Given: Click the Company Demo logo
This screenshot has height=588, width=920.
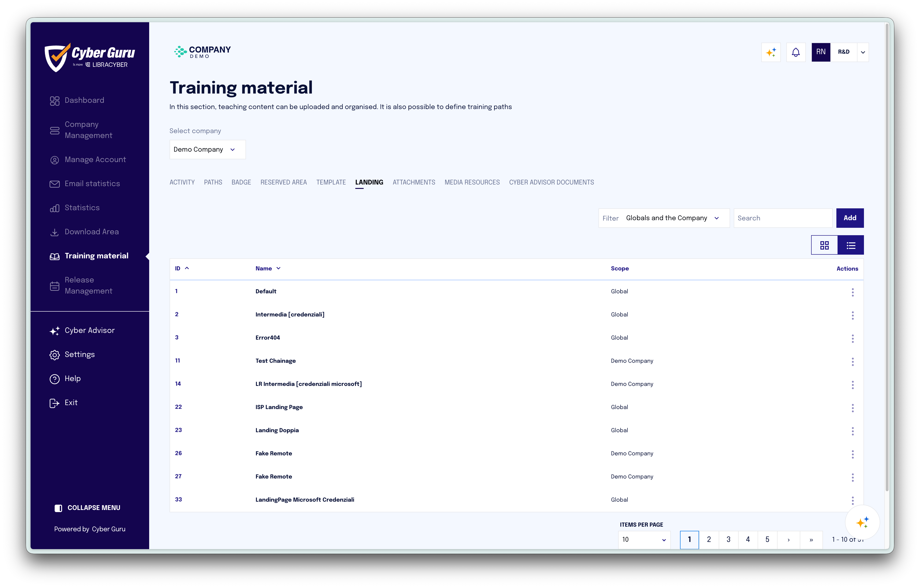Looking at the screenshot, I should point(202,52).
